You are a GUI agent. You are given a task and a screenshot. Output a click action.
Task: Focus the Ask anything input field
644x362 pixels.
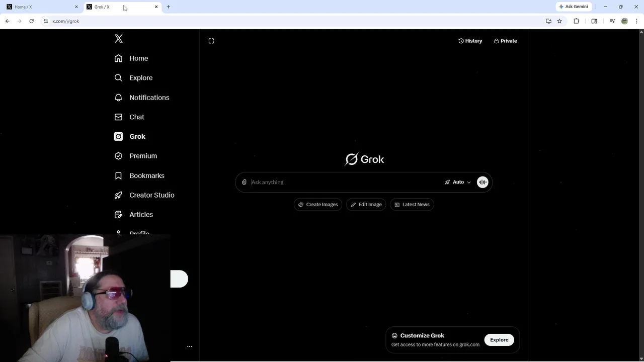coord(345,182)
